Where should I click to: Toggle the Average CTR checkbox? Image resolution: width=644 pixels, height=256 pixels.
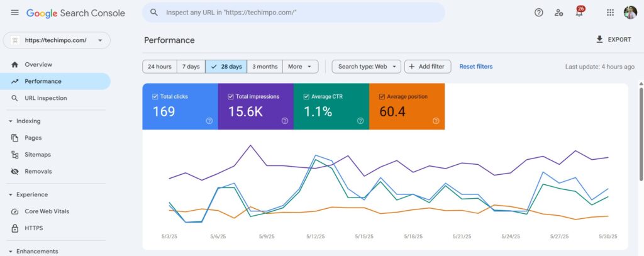click(306, 97)
